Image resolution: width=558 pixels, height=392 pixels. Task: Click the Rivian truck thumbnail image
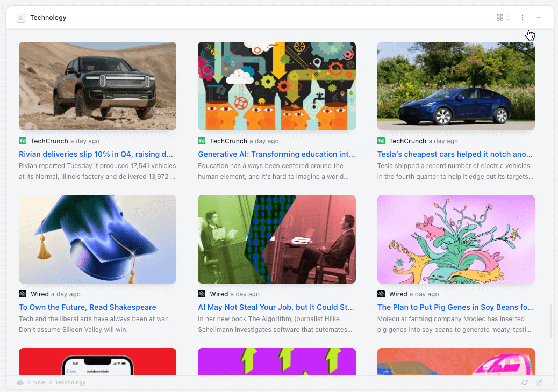[98, 86]
